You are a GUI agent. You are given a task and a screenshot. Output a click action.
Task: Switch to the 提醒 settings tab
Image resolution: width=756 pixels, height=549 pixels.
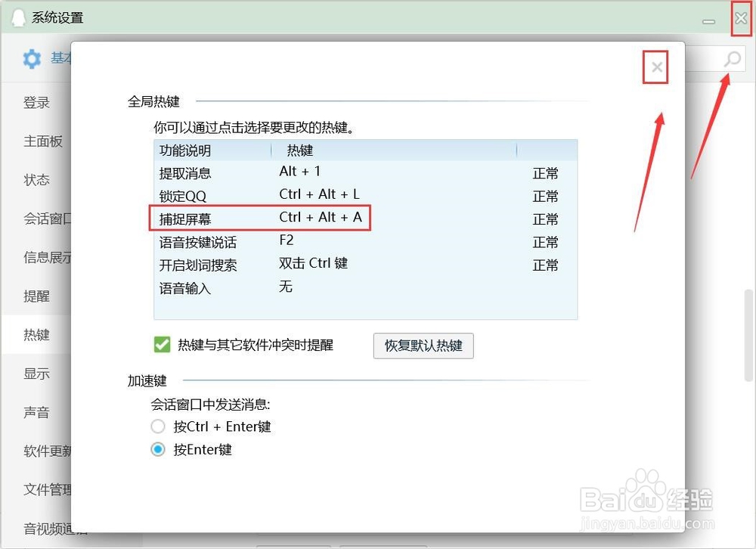(x=36, y=296)
